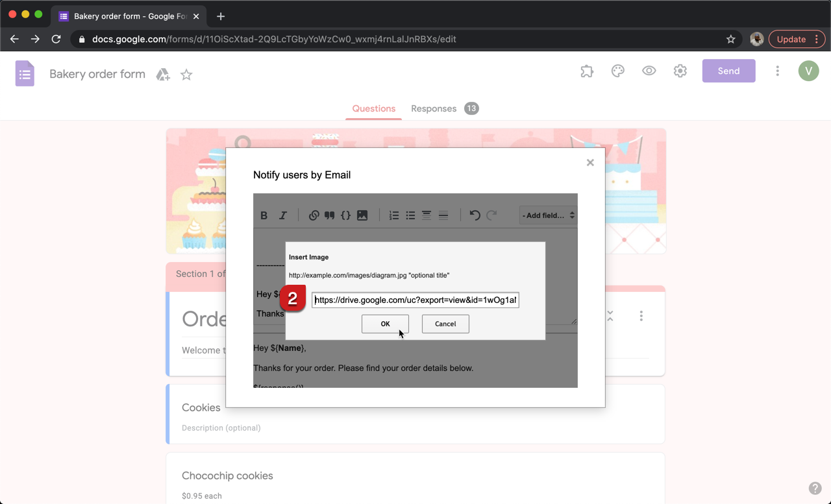Viewport: 831px width, 504px height.
Task: Cancel the Insert Image dialog
Action: [445, 324]
